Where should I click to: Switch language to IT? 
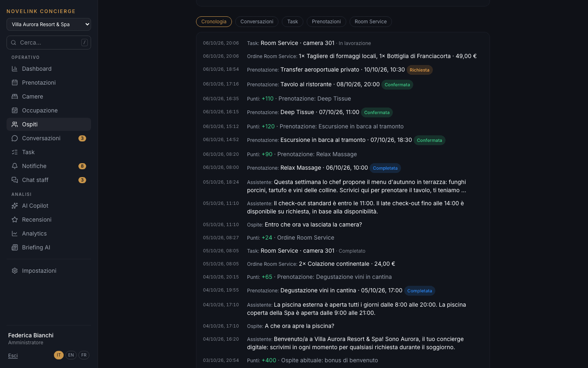tap(59, 355)
